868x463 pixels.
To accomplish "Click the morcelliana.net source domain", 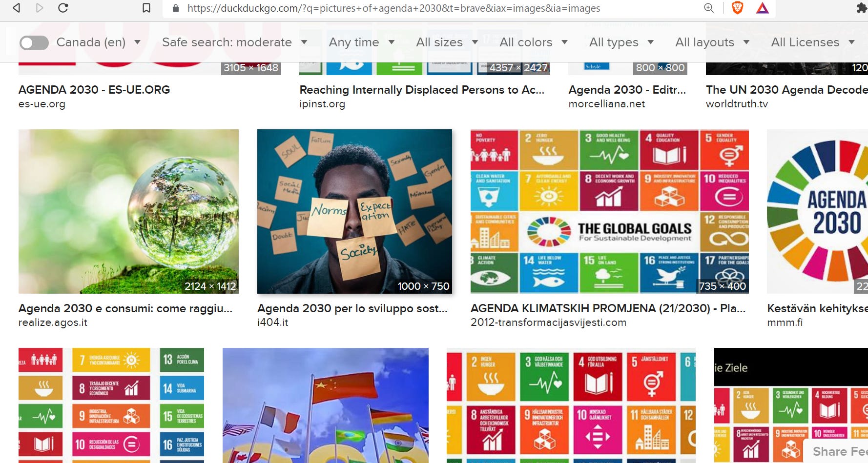I will [607, 104].
